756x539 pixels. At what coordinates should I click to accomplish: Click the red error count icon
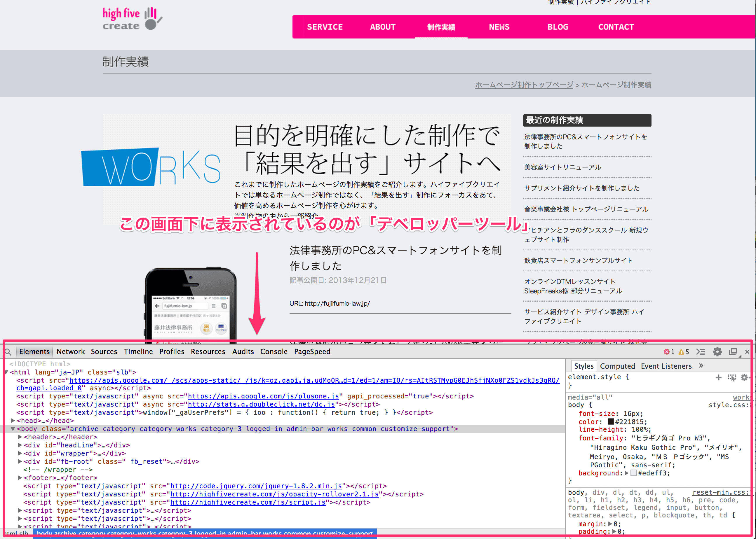(x=666, y=352)
